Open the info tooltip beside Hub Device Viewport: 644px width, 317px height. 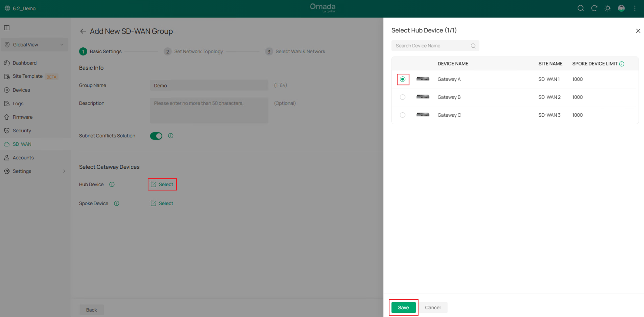[112, 184]
